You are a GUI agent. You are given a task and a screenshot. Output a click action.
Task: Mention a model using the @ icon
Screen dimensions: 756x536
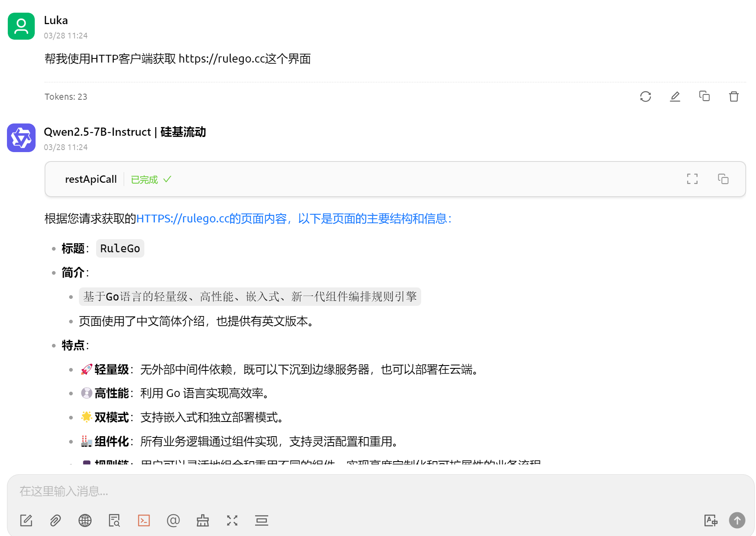coord(173,520)
